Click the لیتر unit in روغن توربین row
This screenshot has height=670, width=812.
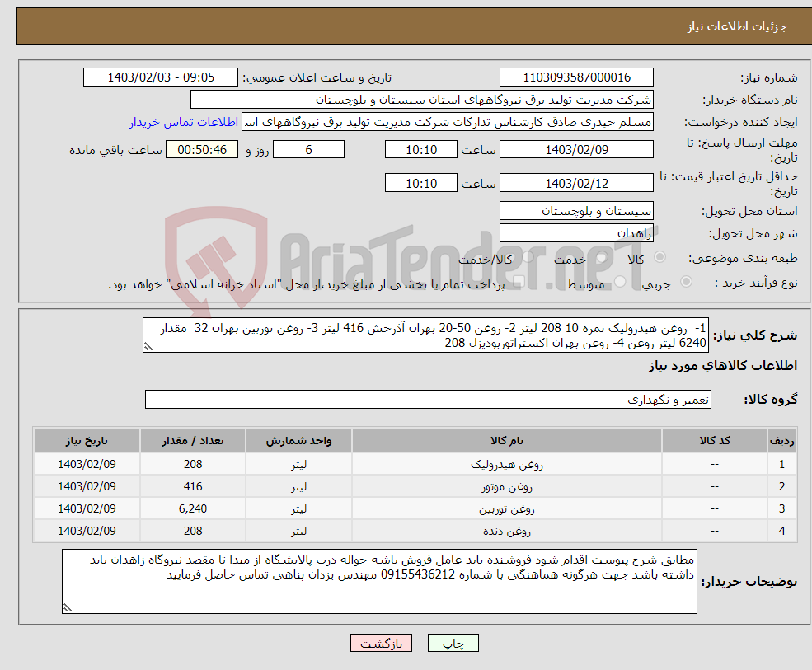coord(298,509)
